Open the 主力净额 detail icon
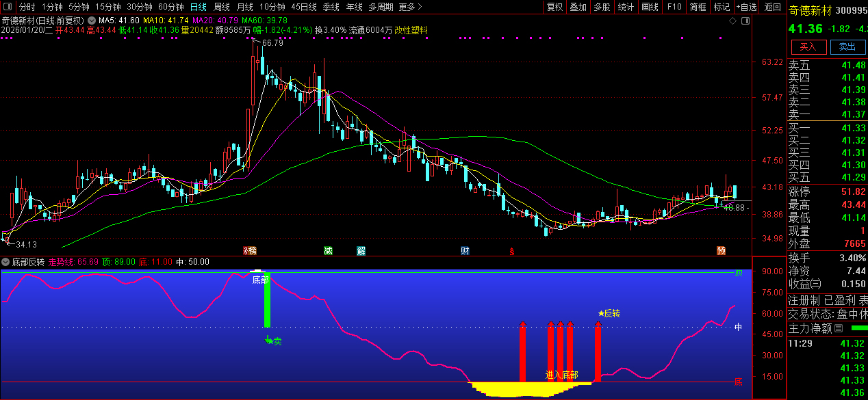This screenshot has width=868, height=400. [x=839, y=328]
